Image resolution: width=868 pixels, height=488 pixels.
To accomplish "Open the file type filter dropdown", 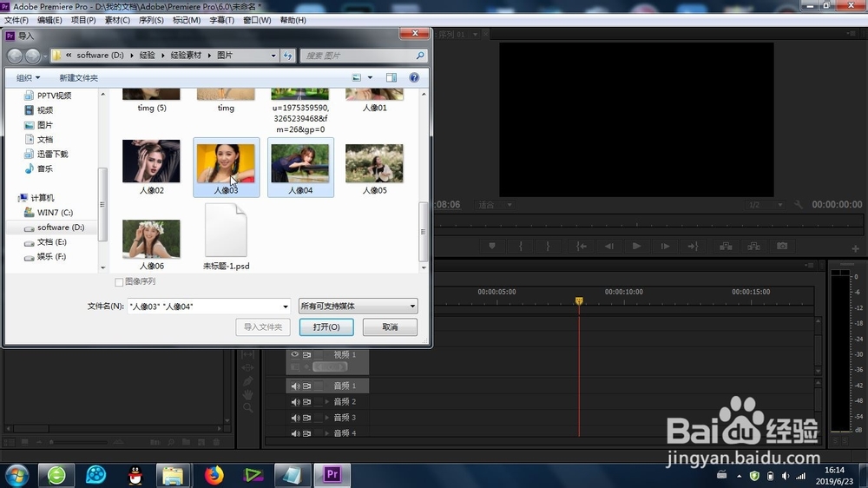I will tap(412, 306).
